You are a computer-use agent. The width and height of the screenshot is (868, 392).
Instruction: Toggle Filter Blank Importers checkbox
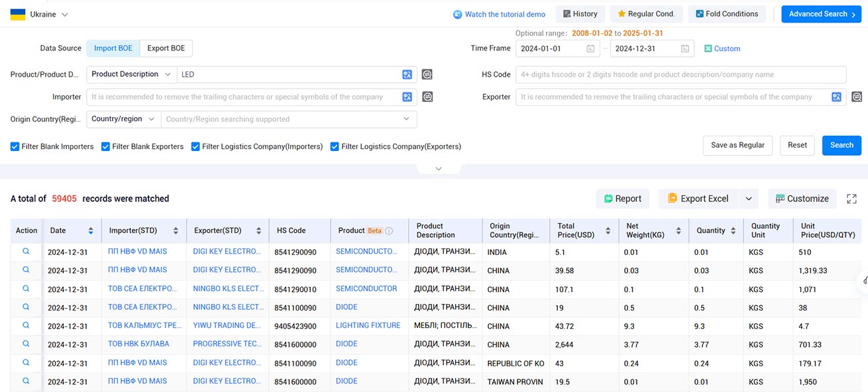15,146
